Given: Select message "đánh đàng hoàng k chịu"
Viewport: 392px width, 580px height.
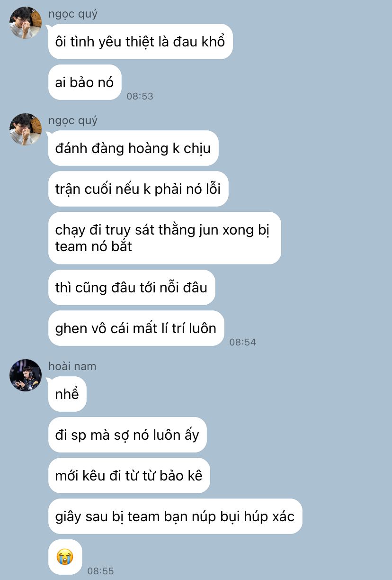Looking at the screenshot, I should [x=134, y=148].
